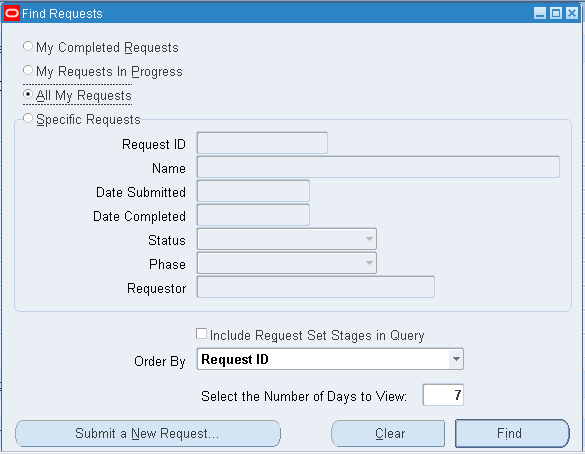Select the Specific Requests radio button
The height and width of the screenshot is (454, 585).
(28, 118)
